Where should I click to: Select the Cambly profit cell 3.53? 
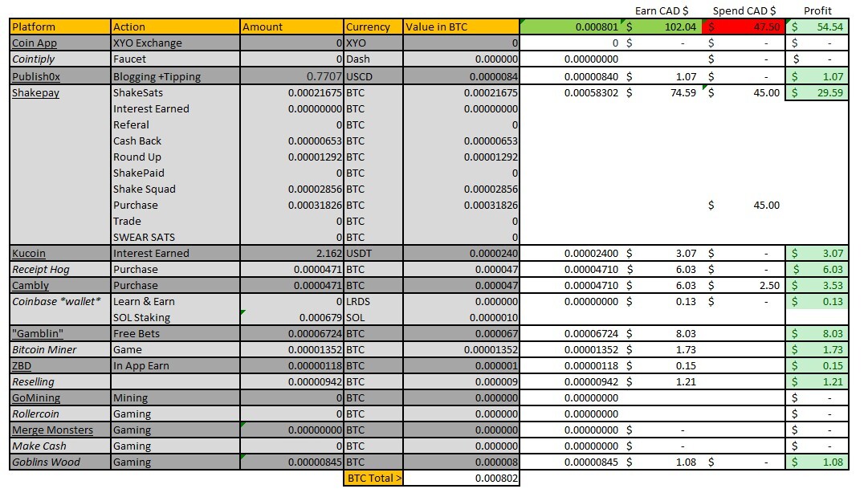817,286
